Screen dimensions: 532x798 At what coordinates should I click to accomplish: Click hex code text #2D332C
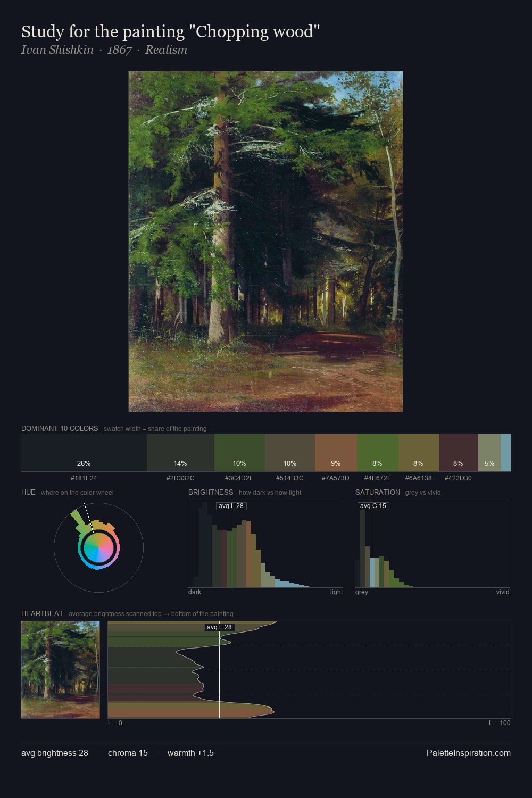pos(180,478)
